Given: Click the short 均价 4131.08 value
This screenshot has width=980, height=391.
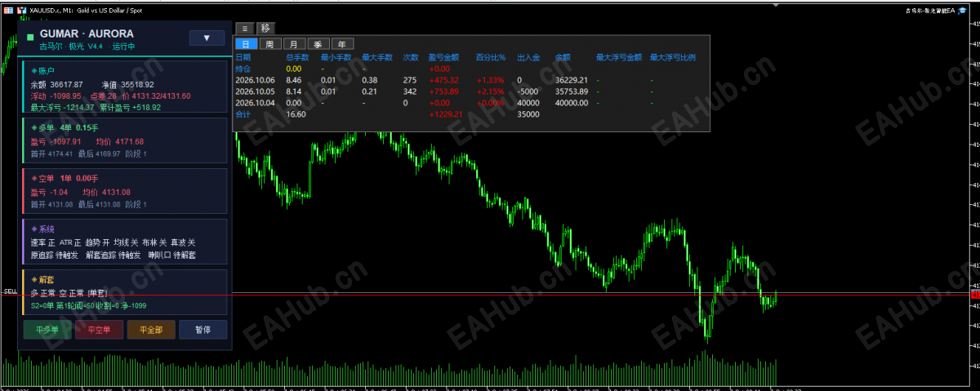Looking at the screenshot, I should 106,192.
